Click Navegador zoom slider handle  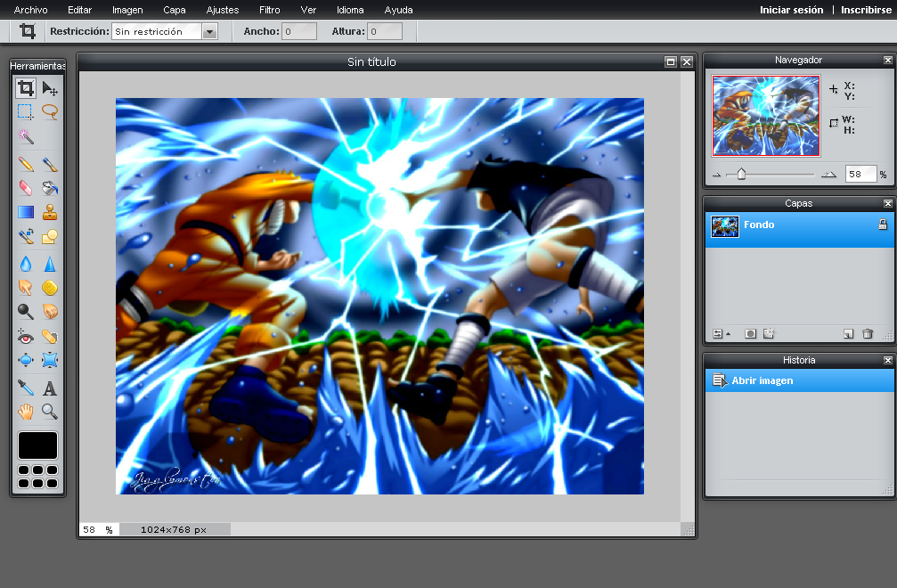[741, 174]
